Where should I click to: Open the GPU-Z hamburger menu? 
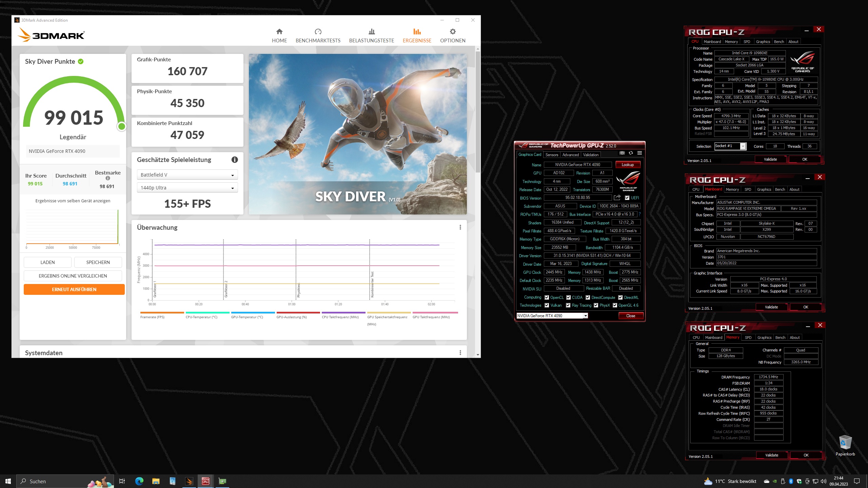point(639,153)
